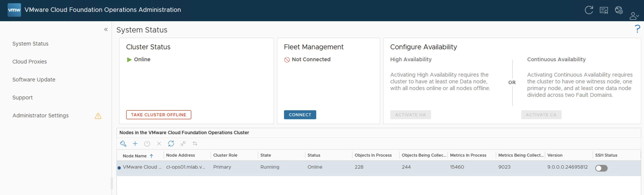The width and height of the screenshot is (644, 195).
Task: Open the Support sidebar item
Action: pyautogui.click(x=22, y=97)
